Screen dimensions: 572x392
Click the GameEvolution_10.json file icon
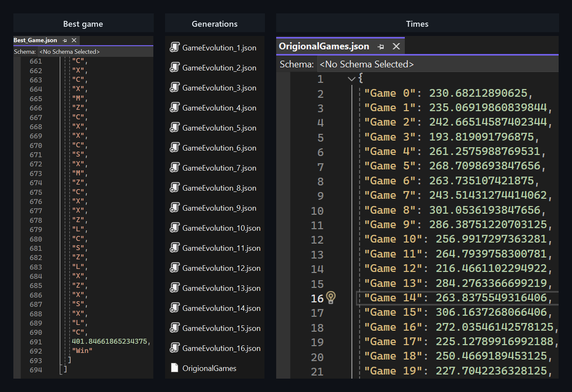point(175,228)
